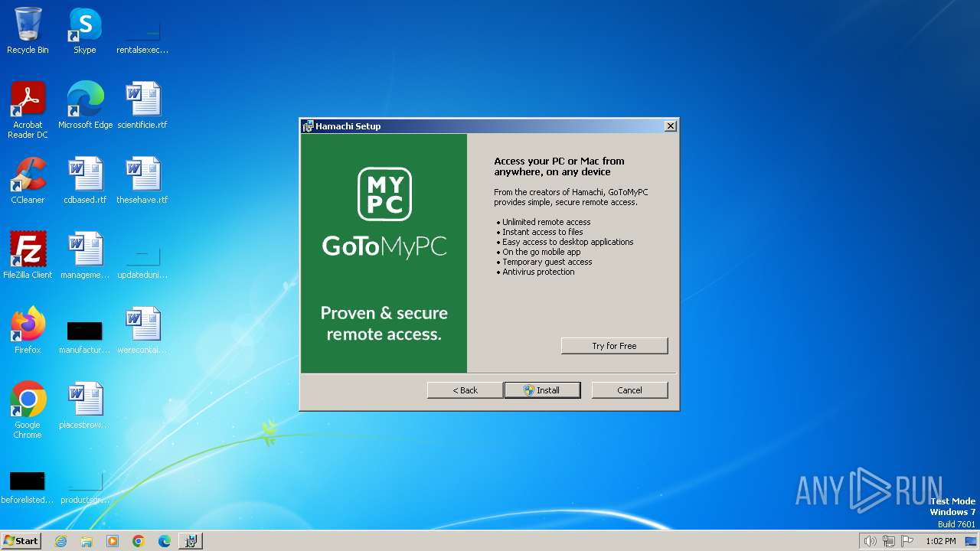Select scientificie.rtf document icon
Viewport: 980px width, 551px height.
coord(142,106)
